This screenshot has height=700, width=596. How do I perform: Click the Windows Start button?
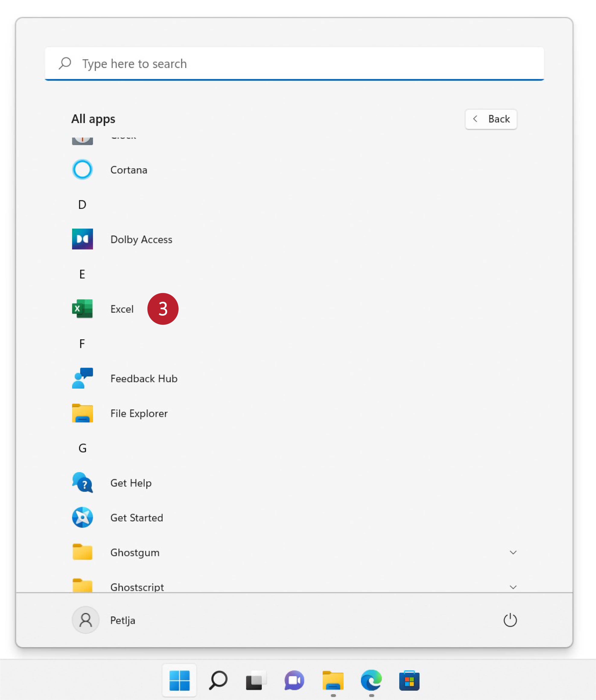point(179,680)
